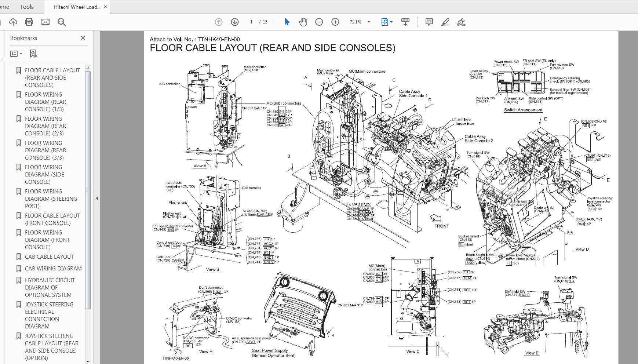Select the Highlight pencil tool
Image resolution: width=638 pixels, height=364 pixels.
point(445,22)
